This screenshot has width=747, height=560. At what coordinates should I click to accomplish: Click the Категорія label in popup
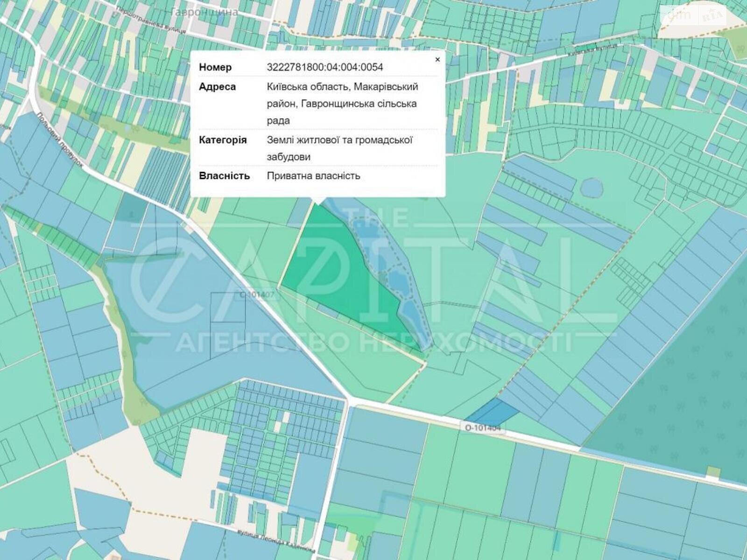pyautogui.click(x=223, y=140)
